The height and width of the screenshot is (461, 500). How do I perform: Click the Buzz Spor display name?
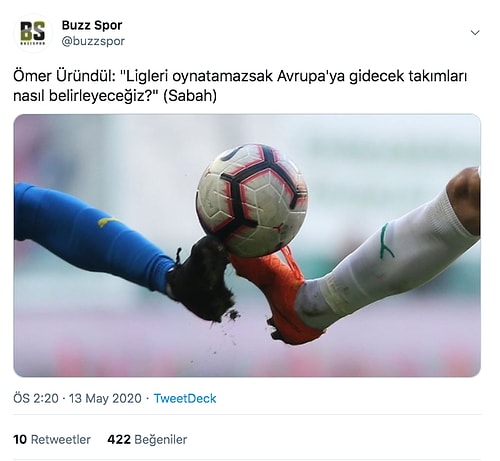92,25
